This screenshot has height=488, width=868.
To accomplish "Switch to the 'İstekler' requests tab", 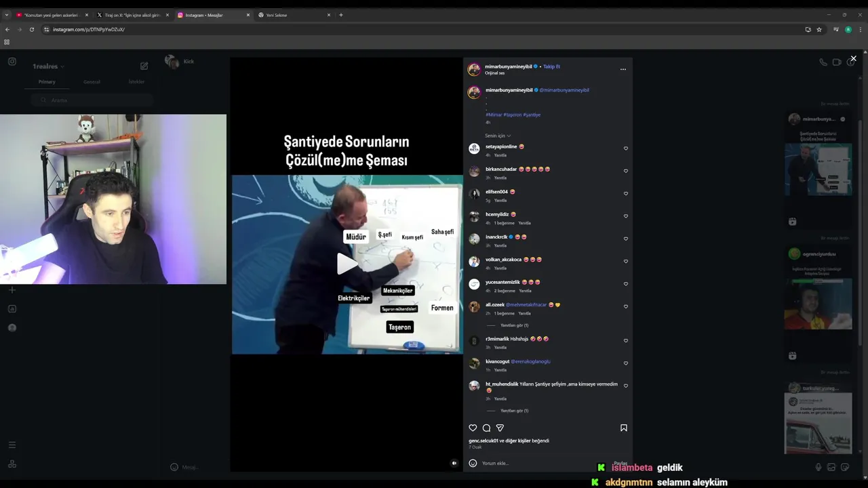I will point(136,82).
